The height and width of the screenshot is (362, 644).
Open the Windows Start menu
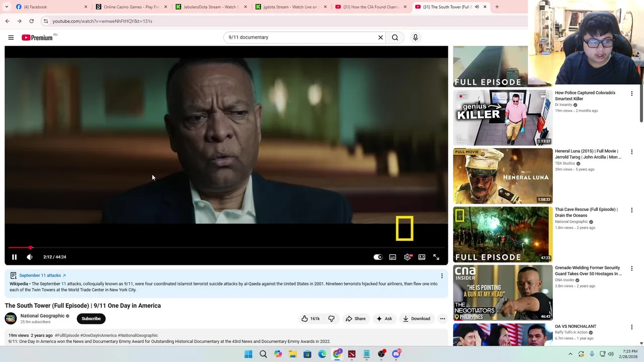[248, 354]
